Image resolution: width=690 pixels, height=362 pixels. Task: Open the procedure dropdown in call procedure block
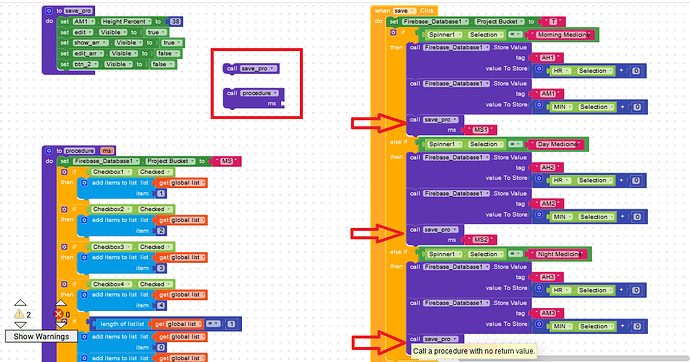pyautogui.click(x=260, y=93)
